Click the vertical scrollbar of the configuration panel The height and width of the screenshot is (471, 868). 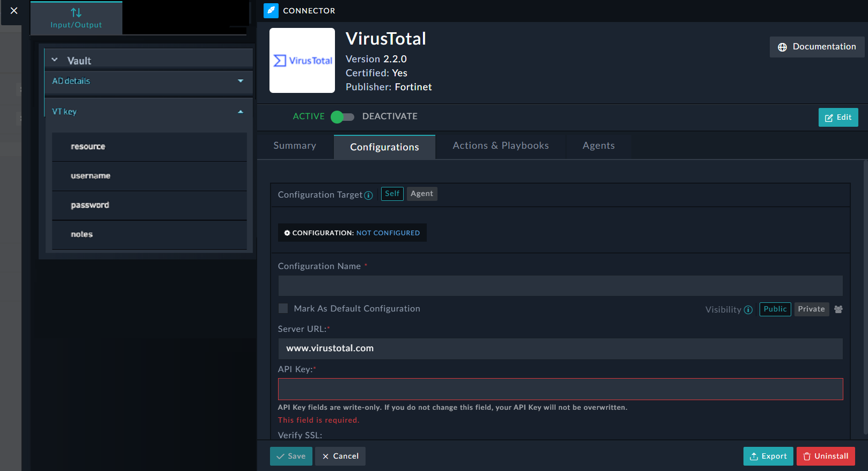coord(865,297)
